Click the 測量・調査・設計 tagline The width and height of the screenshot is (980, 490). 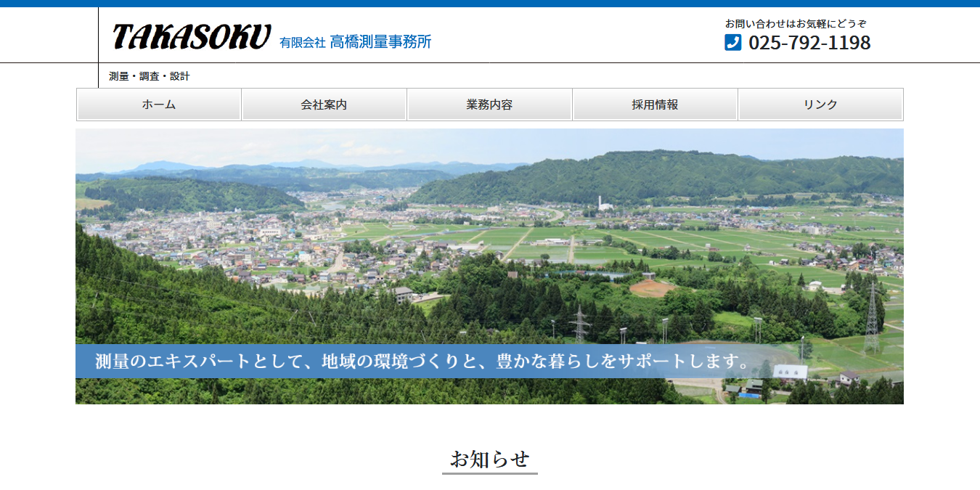click(x=149, y=76)
